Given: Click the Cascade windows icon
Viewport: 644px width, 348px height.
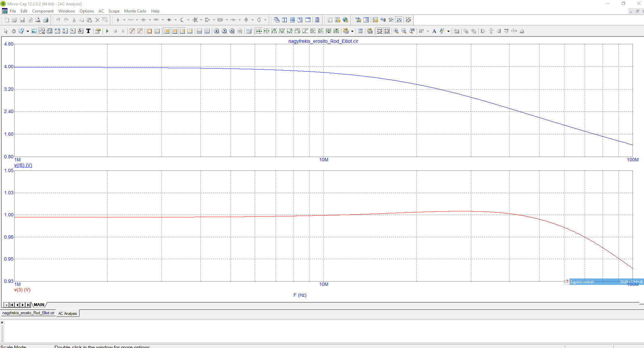Looking at the screenshot, I should point(277,20).
